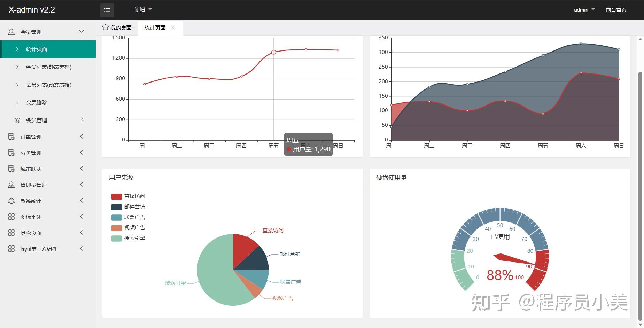644x328 pixels.
Task: Click the home icon on 我的桌面 tab
Action: (105, 27)
